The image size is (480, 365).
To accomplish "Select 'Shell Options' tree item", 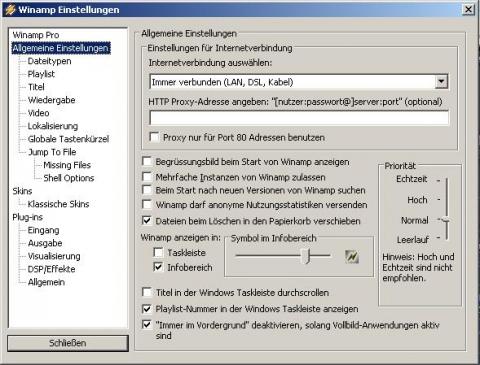I will tap(69, 178).
